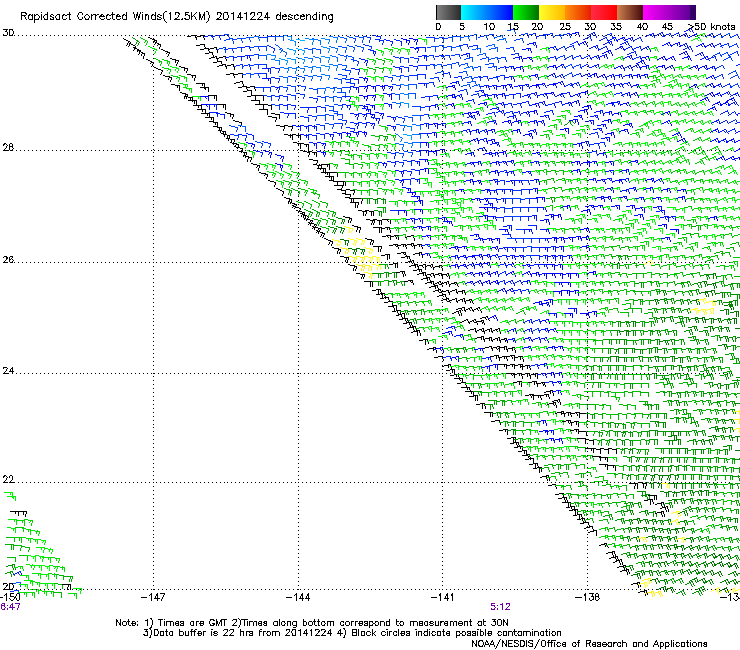Click the '0' label under the color legend
The image size is (740, 650).
click(x=438, y=27)
